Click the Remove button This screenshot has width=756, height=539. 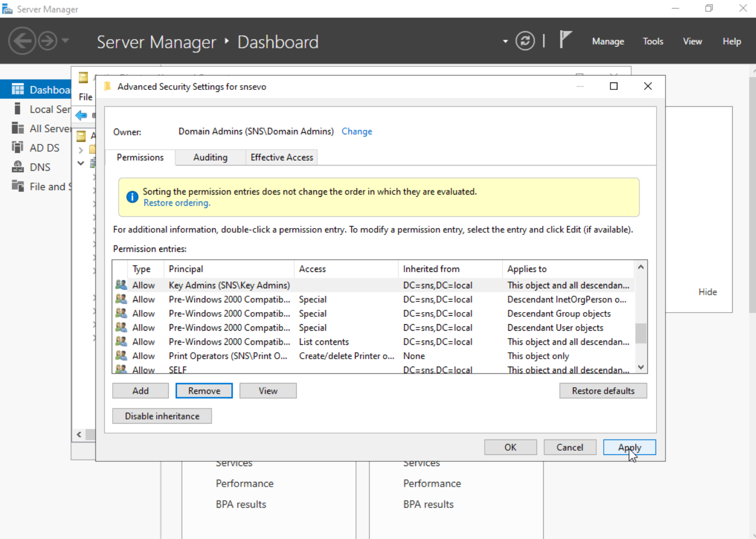click(x=204, y=391)
